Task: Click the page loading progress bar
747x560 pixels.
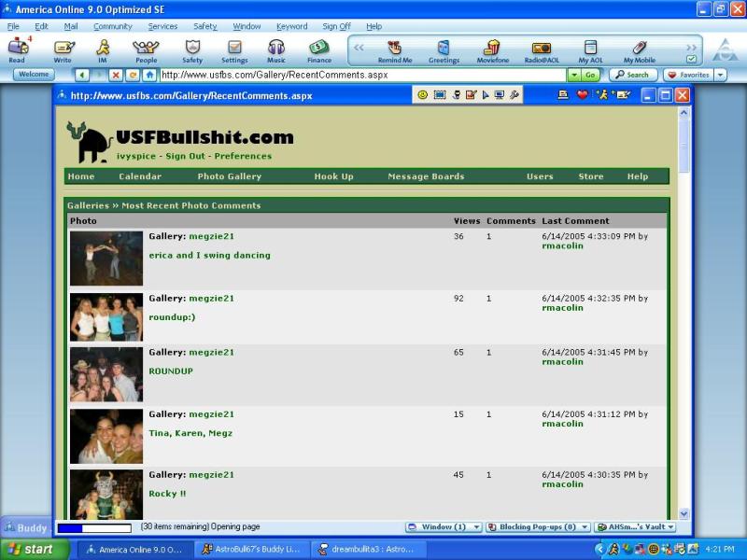Action: pyautogui.click(x=94, y=527)
